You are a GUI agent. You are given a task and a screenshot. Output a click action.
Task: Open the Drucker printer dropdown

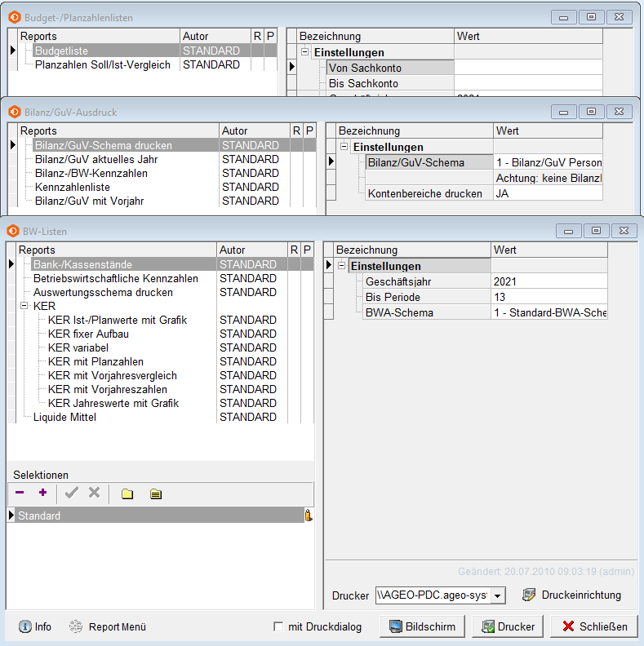(498, 595)
